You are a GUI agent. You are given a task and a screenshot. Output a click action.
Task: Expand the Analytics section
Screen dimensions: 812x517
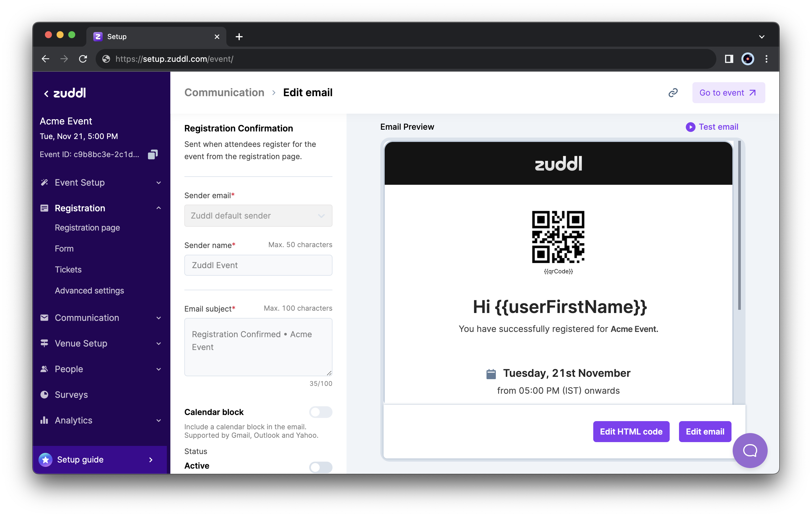click(x=158, y=420)
